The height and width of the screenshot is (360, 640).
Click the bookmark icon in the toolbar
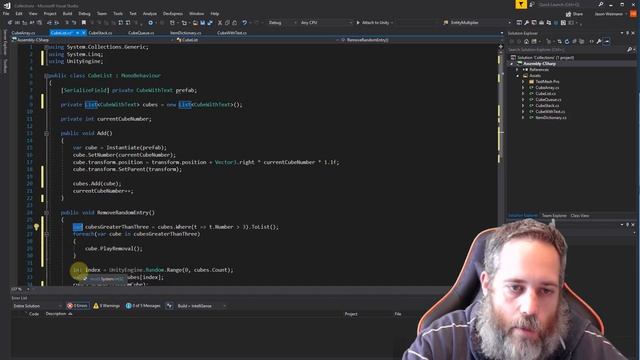click(x=84, y=23)
